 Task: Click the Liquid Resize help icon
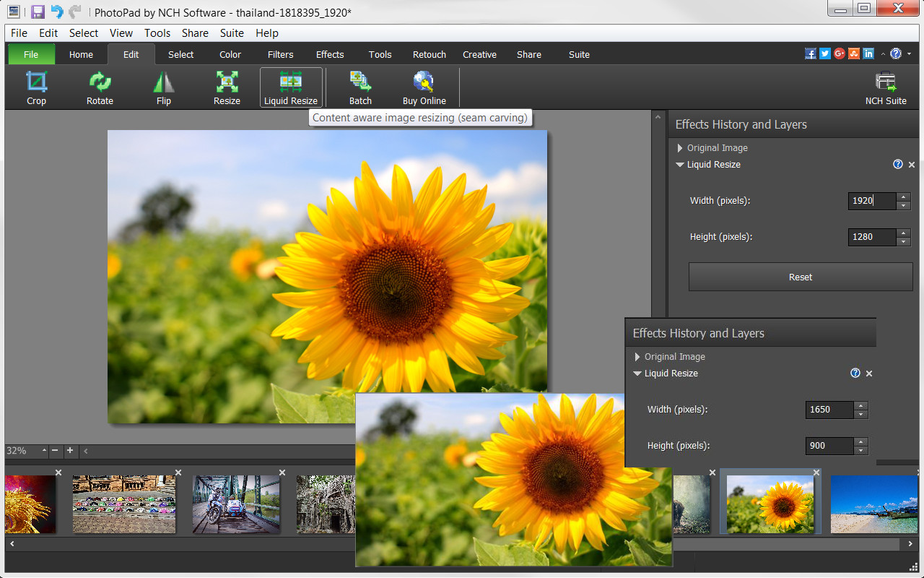coord(897,164)
